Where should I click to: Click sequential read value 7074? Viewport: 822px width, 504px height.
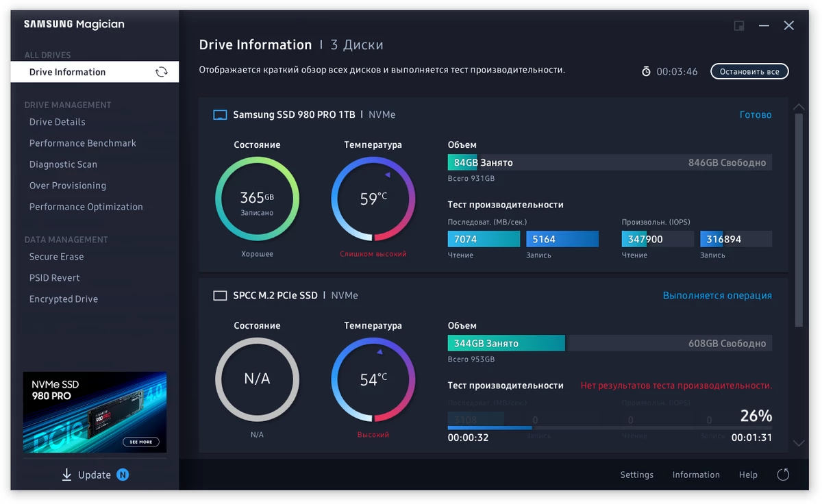pos(484,239)
